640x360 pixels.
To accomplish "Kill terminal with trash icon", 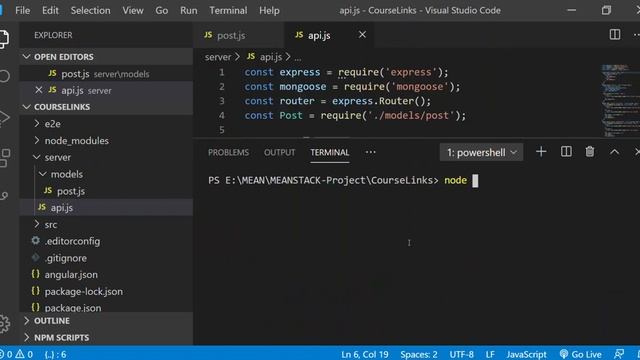I will [590, 152].
